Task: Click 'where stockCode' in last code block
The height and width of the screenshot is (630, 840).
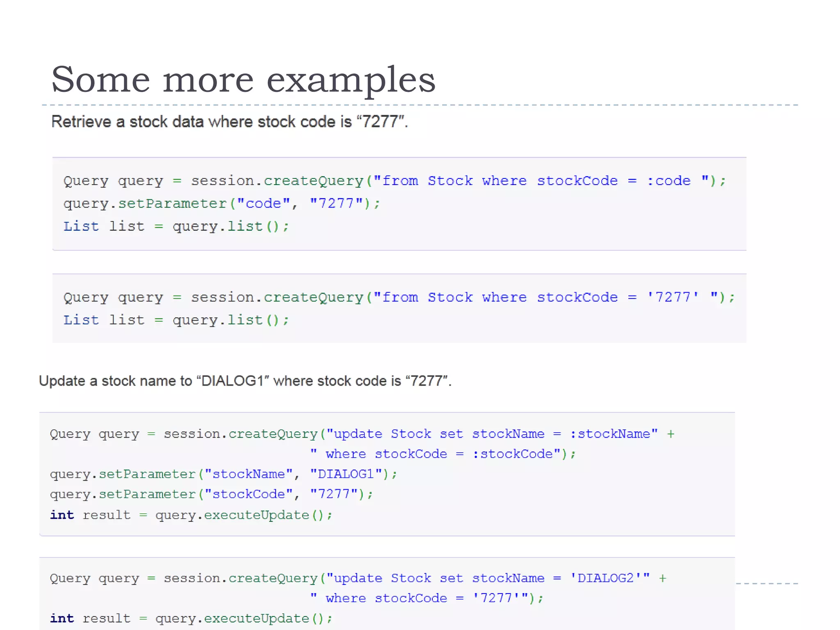Action: pyautogui.click(x=386, y=598)
